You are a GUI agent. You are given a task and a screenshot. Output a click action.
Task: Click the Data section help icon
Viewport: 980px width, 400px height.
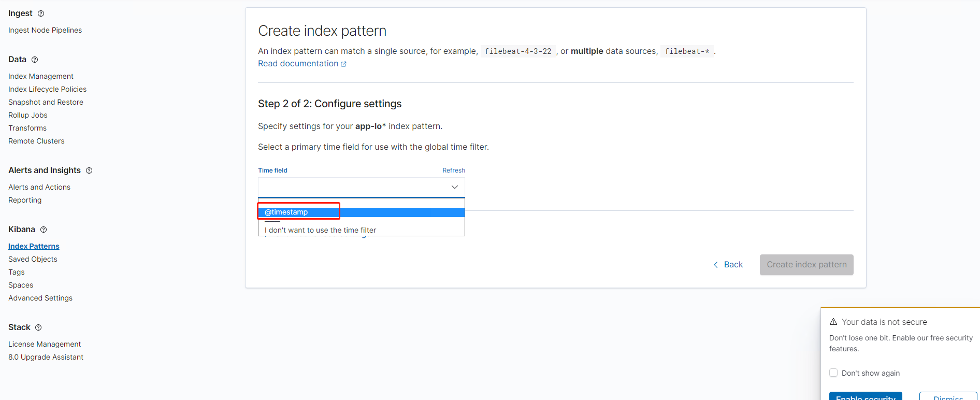tap(35, 60)
